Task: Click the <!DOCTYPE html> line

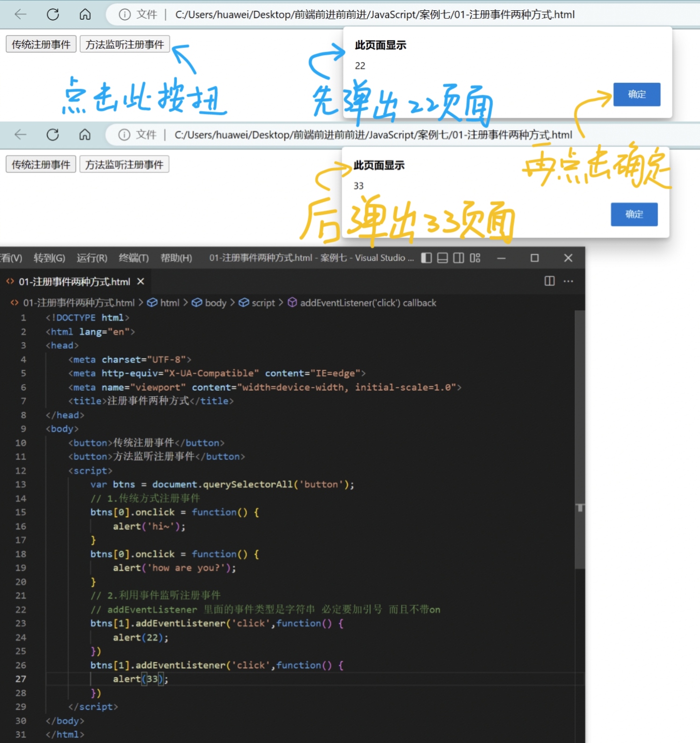Action: click(87, 318)
